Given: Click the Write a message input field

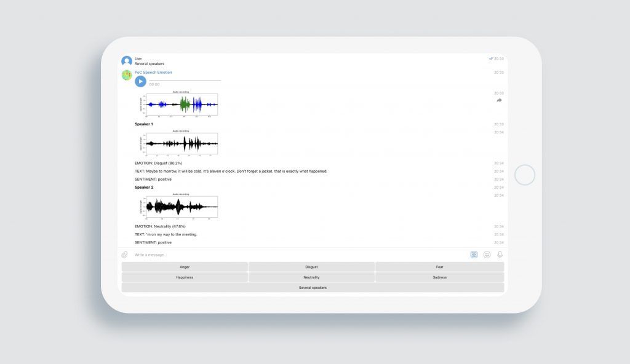Looking at the screenshot, I should [246, 254].
